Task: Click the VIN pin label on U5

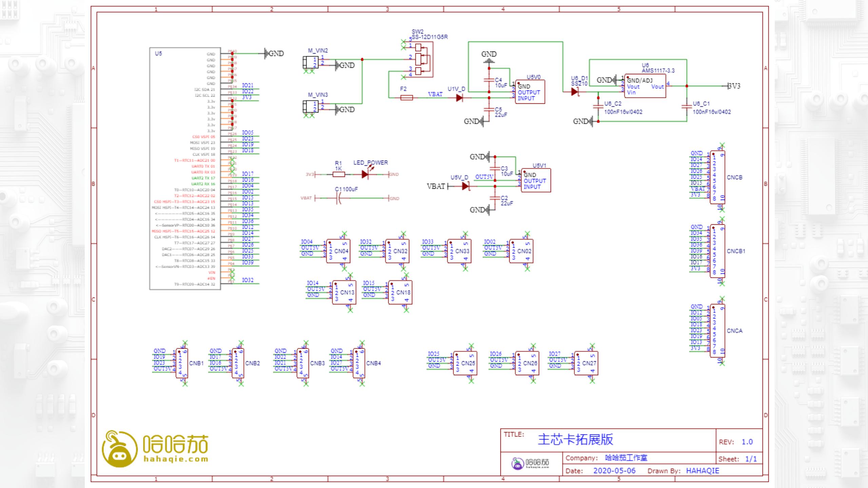Action: (212, 272)
